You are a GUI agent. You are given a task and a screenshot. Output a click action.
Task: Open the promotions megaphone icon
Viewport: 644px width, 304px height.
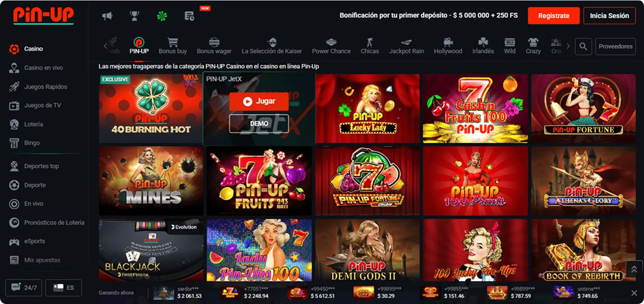tap(108, 15)
